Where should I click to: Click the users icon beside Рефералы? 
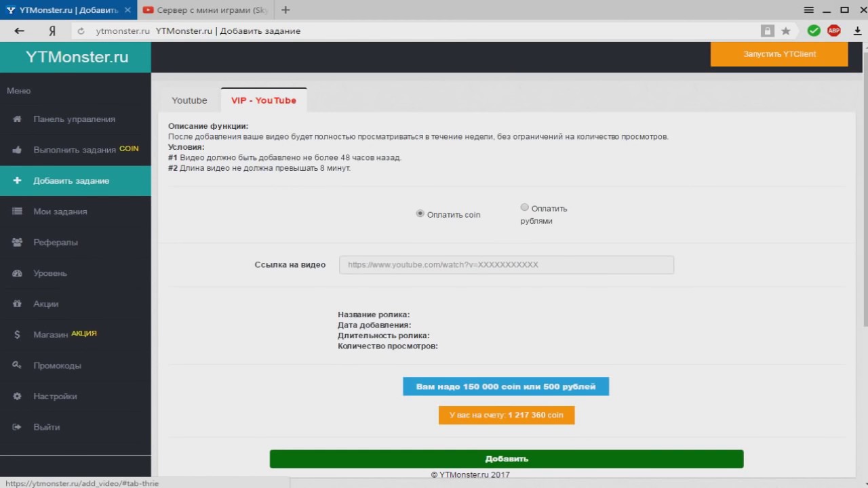pyautogui.click(x=18, y=243)
